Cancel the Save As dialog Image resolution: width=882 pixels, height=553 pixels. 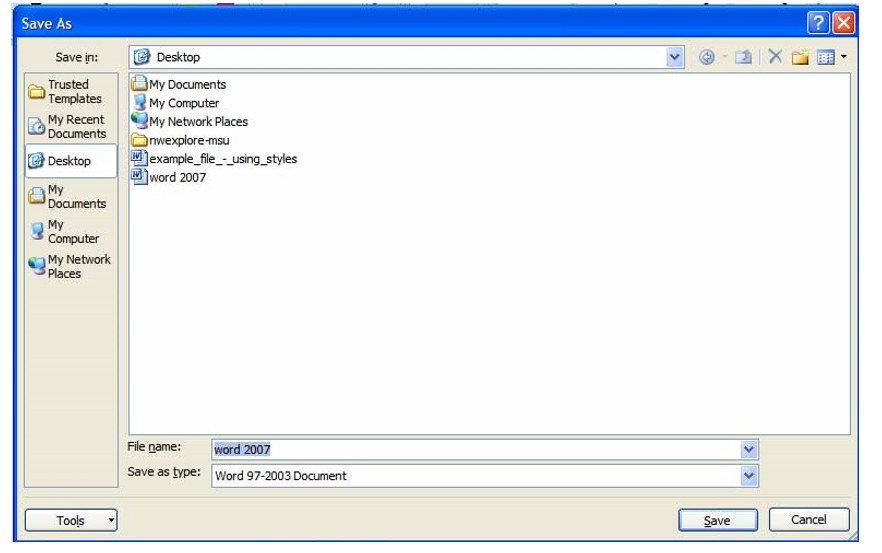[x=808, y=520]
